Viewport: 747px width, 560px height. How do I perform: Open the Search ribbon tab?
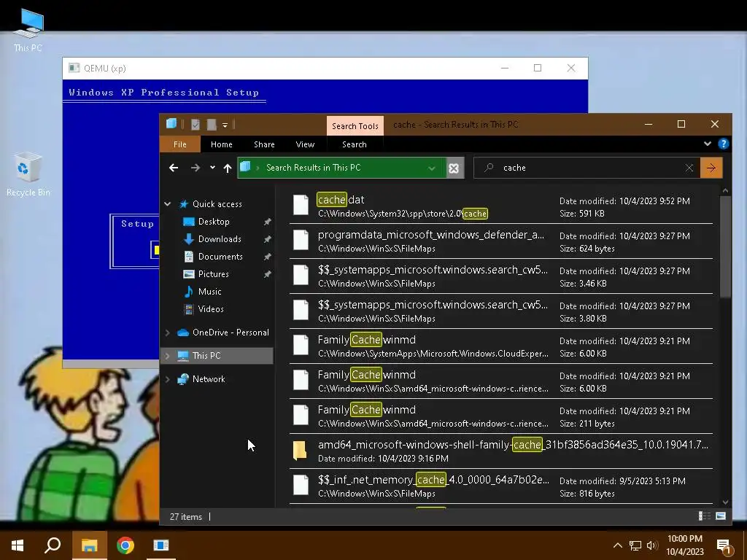pyautogui.click(x=355, y=144)
